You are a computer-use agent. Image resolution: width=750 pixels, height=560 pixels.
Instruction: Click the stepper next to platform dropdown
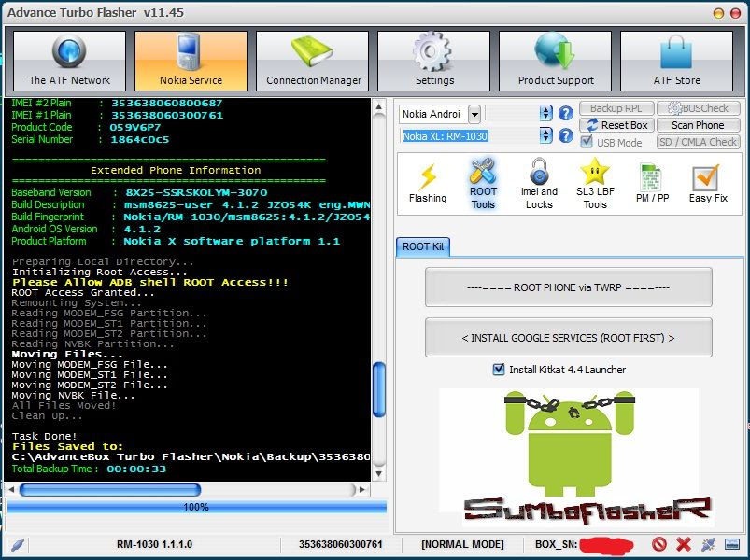545,113
